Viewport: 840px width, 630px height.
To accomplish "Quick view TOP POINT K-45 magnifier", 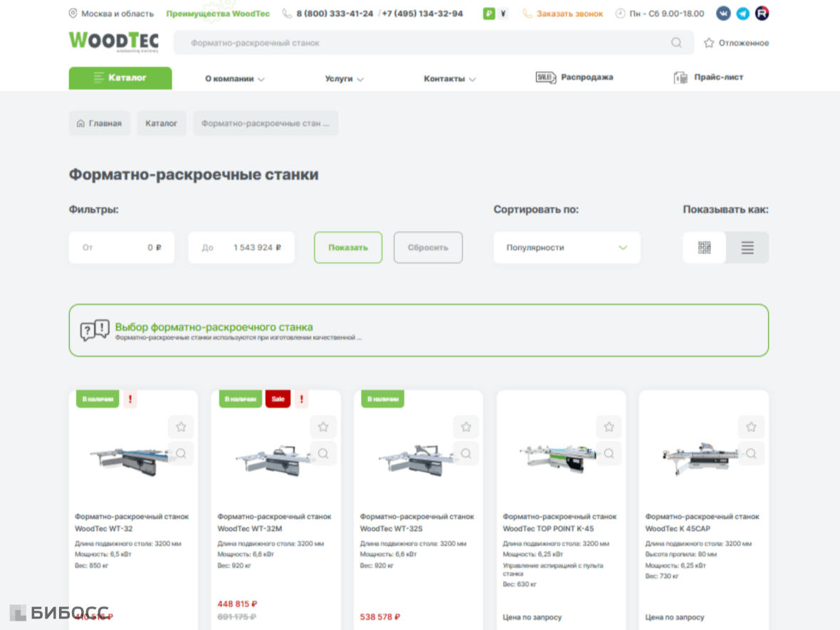I will tap(609, 453).
